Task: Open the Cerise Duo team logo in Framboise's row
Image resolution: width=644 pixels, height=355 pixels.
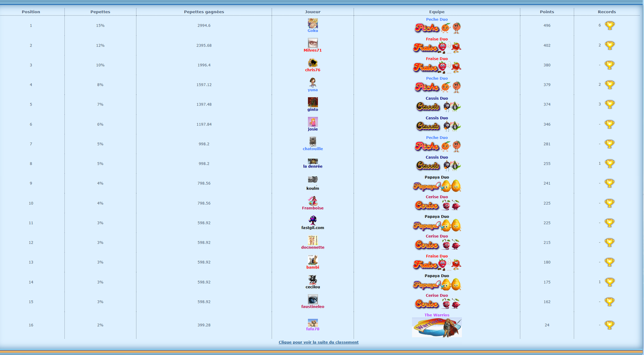Action: tap(437, 205)
